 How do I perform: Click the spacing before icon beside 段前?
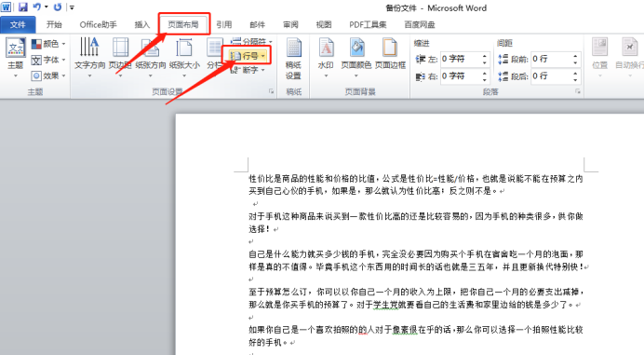pos(503,60)
